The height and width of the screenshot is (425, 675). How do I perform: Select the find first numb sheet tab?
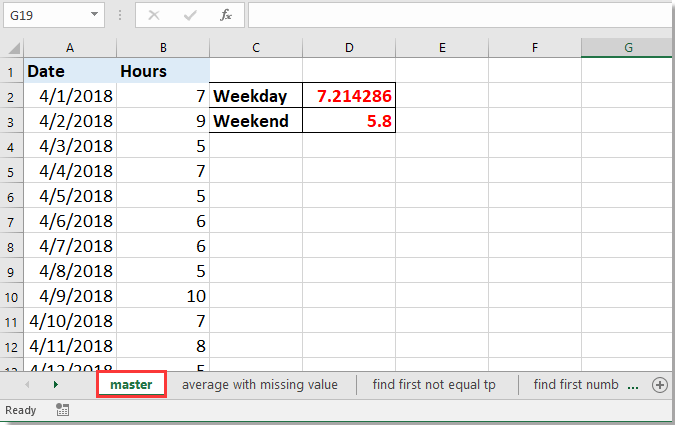[576, 385]
